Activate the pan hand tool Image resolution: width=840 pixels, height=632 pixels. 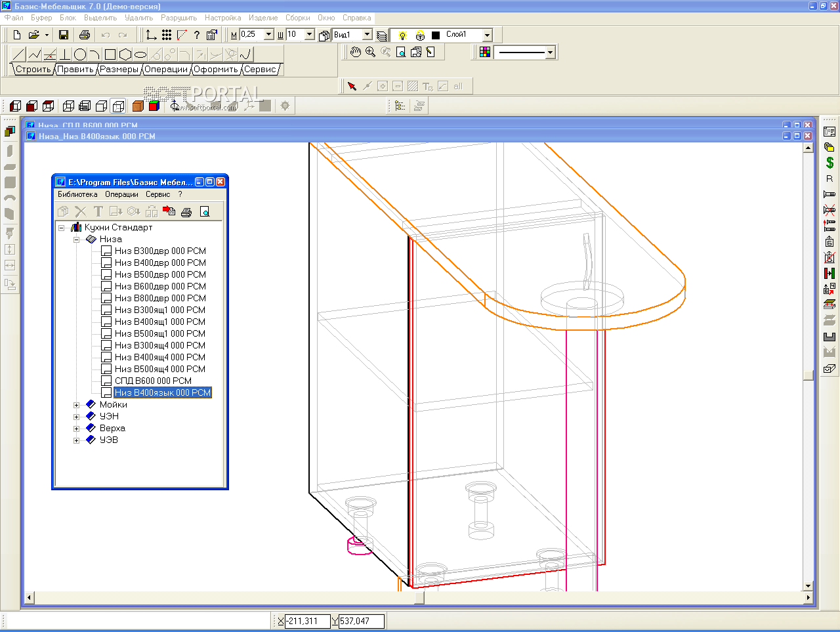356,52
